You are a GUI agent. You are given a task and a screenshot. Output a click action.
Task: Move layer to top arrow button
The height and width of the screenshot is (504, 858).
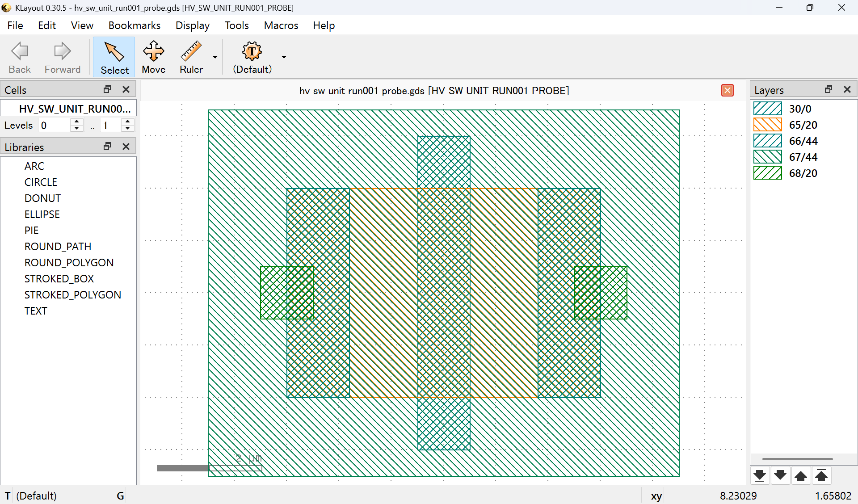click(821, 475)
